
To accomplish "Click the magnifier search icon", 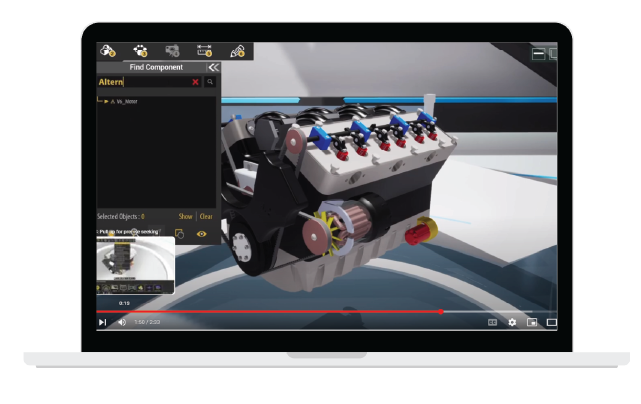I will click(210, 82).
